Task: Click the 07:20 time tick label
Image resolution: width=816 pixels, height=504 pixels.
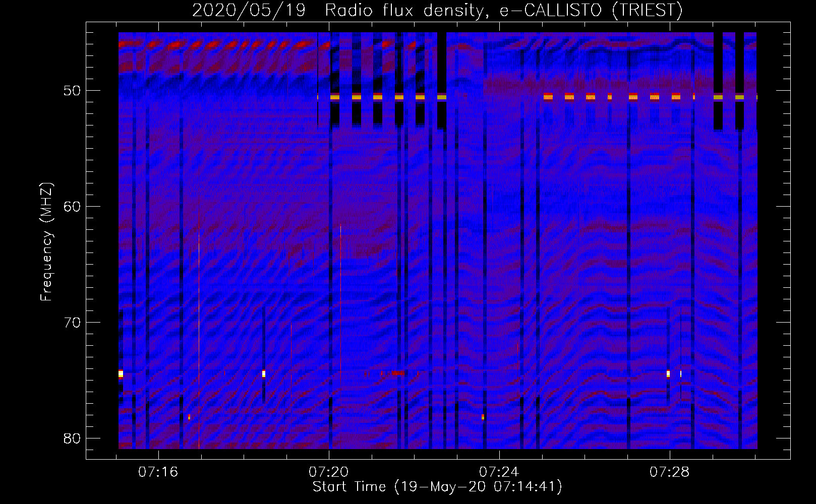Action: tap(329, 472)
